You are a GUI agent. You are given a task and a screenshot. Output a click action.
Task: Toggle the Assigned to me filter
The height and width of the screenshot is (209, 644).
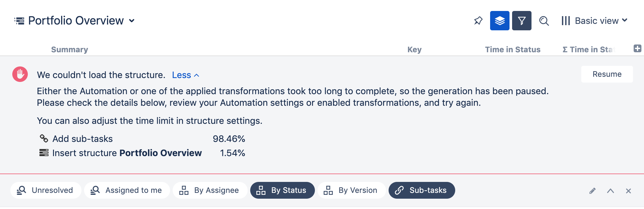pos(127,190)
